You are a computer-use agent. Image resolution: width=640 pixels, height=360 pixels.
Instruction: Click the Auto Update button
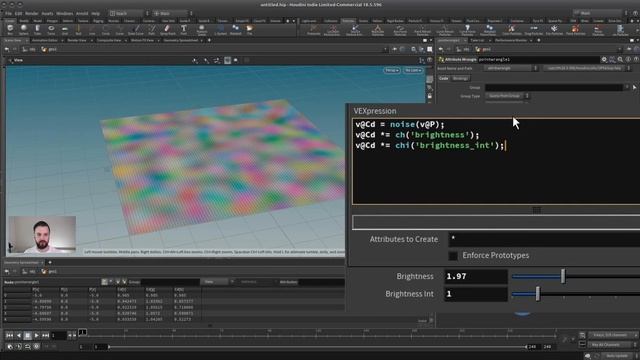(x=617, y=356)
